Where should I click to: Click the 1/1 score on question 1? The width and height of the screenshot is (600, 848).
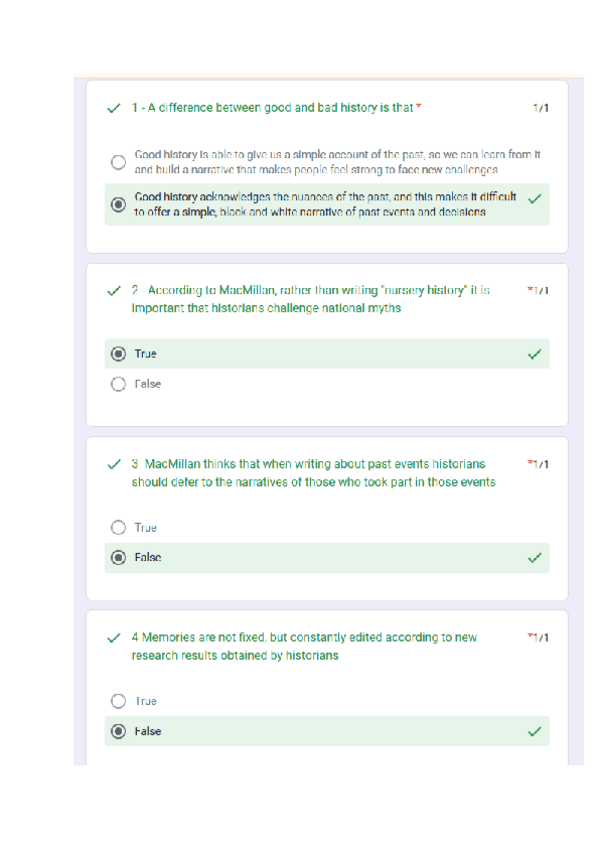540,108
